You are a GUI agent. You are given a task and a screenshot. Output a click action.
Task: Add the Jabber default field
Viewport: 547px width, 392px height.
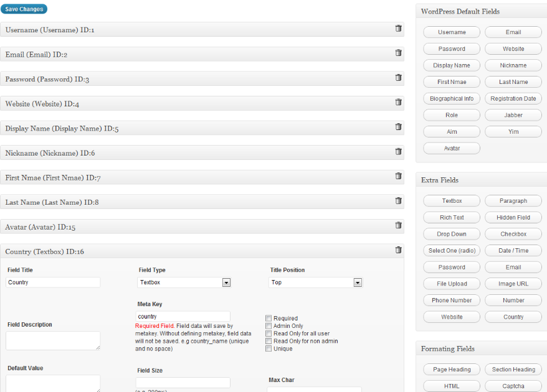click(x=513, y=115)
